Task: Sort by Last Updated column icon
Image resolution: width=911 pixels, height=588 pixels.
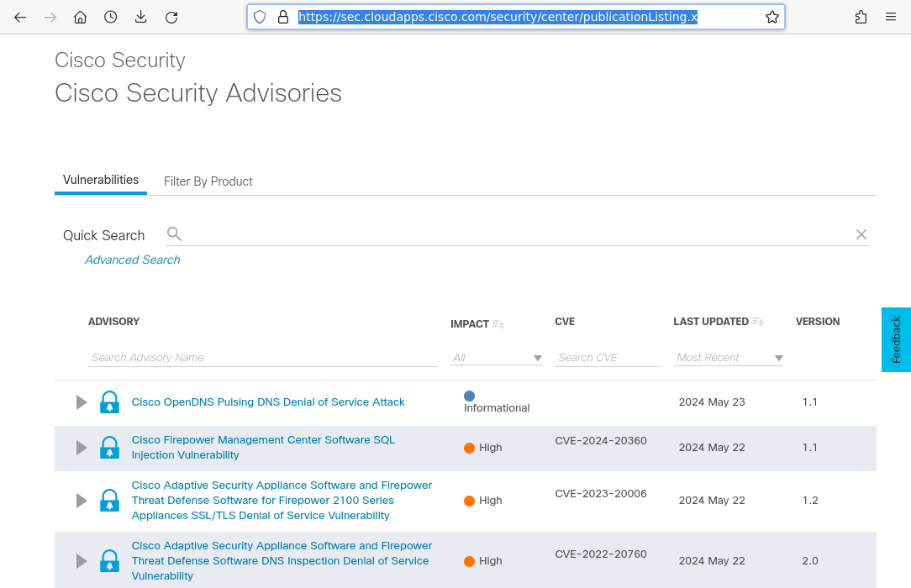Action: pyautogui.click(x=758, y=322)
